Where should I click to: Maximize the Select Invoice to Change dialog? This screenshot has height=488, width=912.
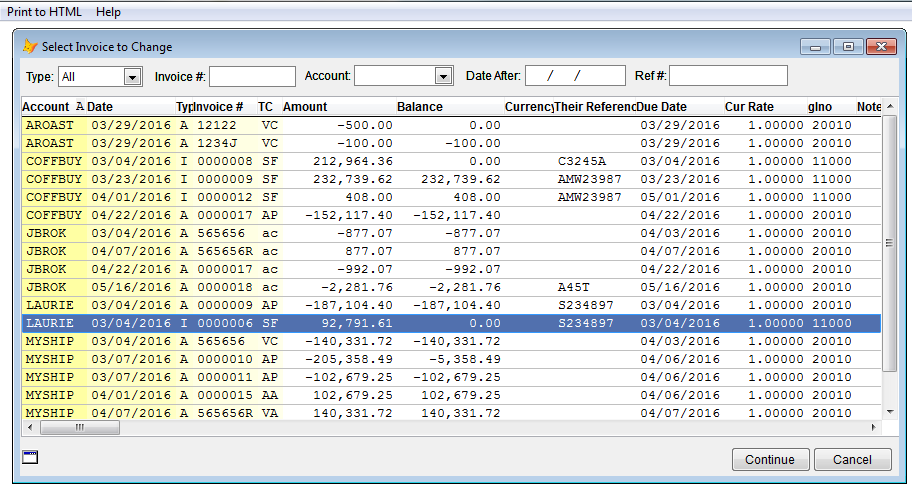pos(848,47)
